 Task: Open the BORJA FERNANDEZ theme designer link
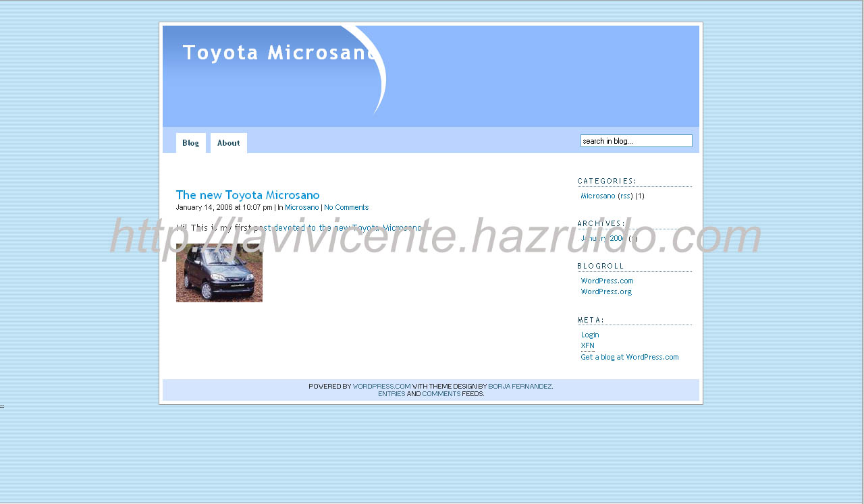pyautogui.click(x=520, y=387)
